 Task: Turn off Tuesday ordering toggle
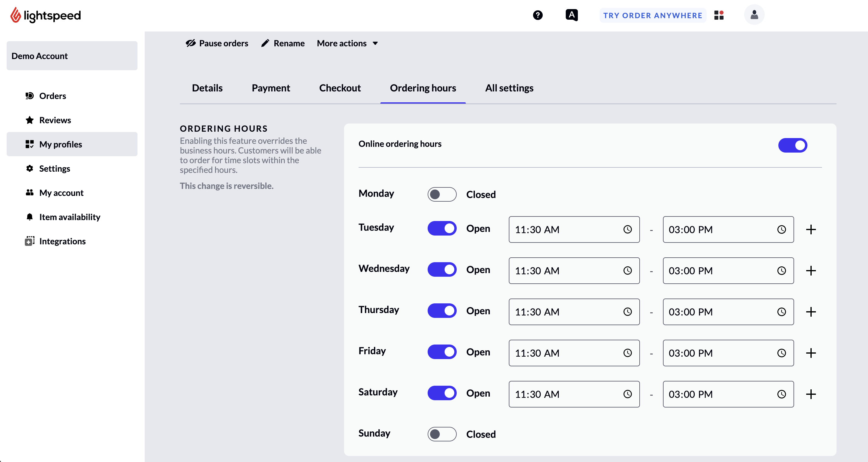(x=442, y=228)
